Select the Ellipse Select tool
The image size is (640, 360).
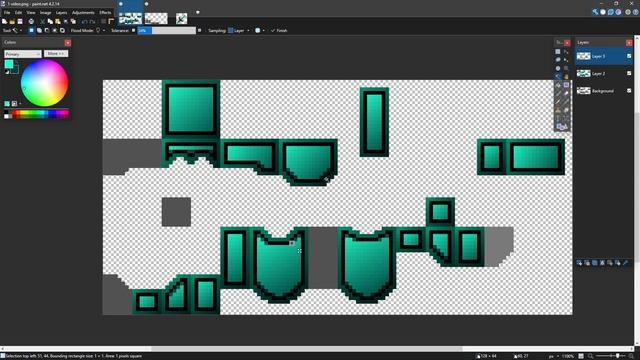click(x=558, y=68)
